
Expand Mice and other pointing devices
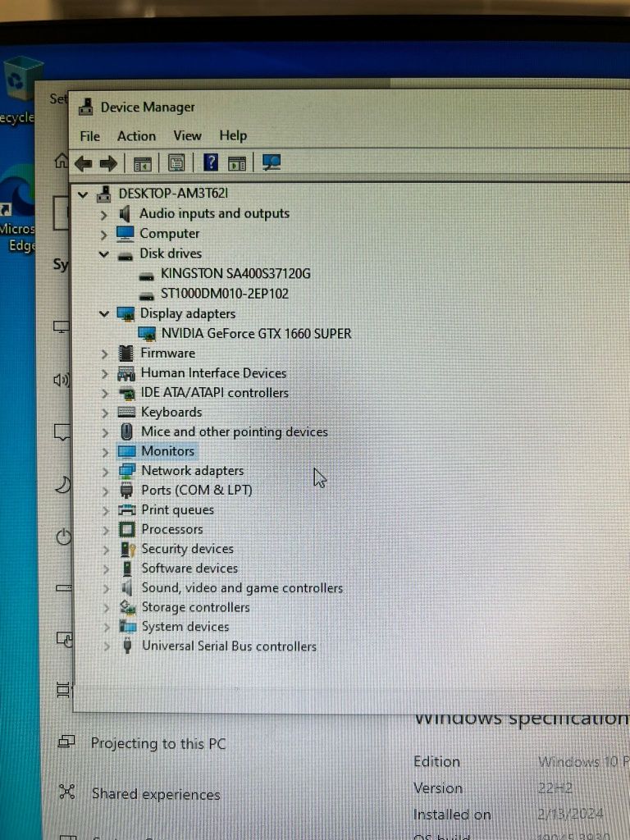coord(106,433)
